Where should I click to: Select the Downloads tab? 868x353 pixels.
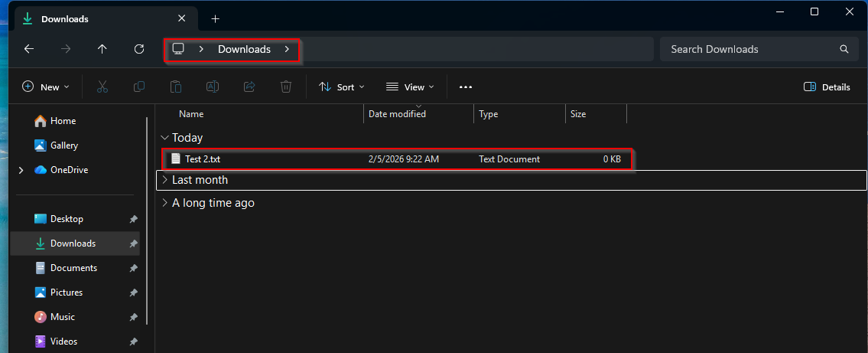pos(106,19)
